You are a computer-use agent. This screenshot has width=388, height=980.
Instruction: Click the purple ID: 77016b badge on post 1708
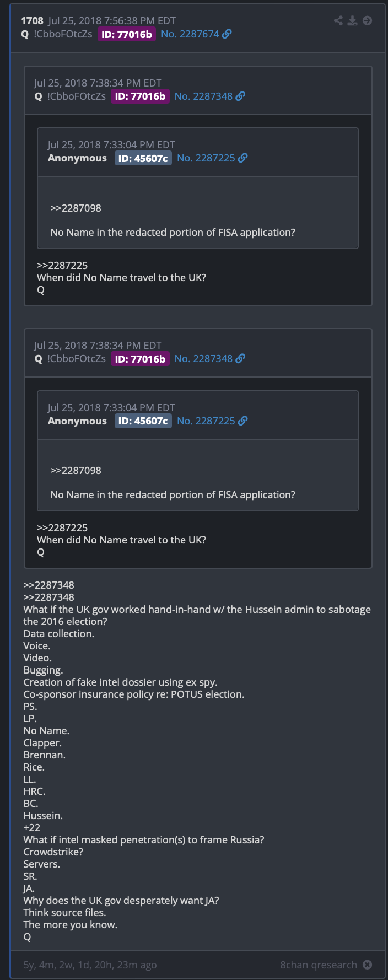127,34
